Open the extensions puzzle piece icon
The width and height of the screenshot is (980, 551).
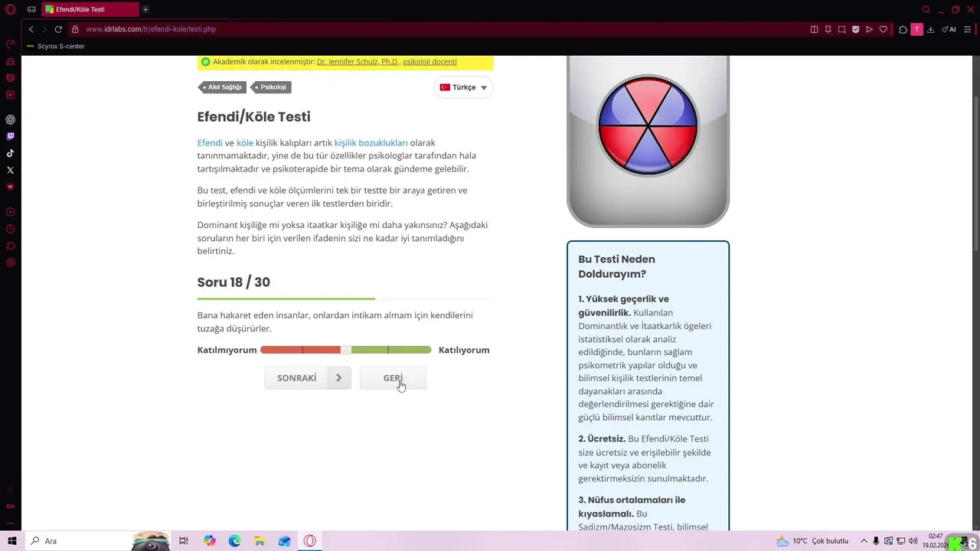[x=903, y=29]
